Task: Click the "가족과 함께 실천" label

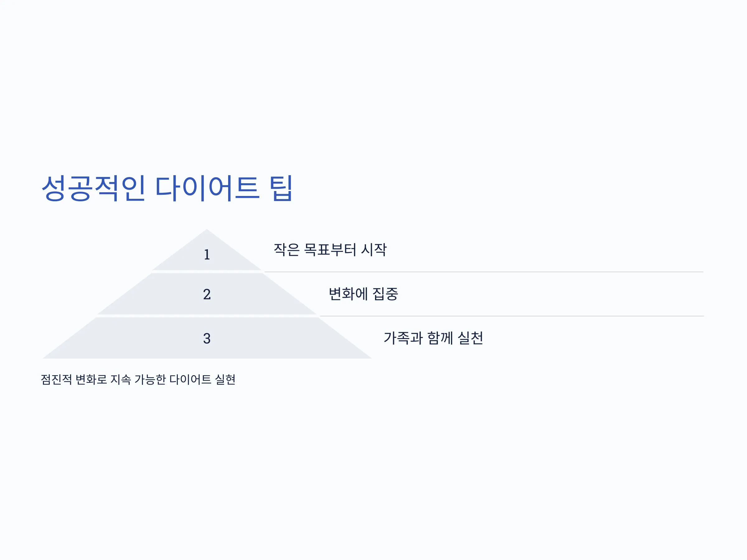Action: coord(433,338)
